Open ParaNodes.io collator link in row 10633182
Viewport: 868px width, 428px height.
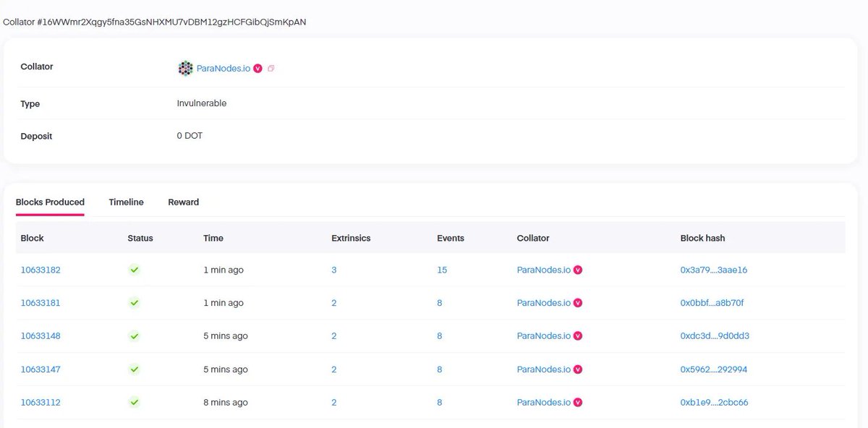pos(544,270)
